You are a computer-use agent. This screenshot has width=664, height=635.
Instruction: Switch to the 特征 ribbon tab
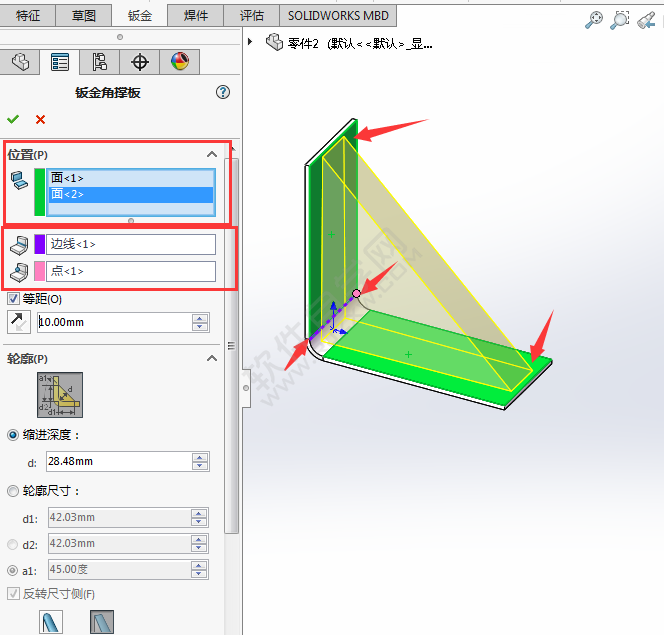[28, 16]
